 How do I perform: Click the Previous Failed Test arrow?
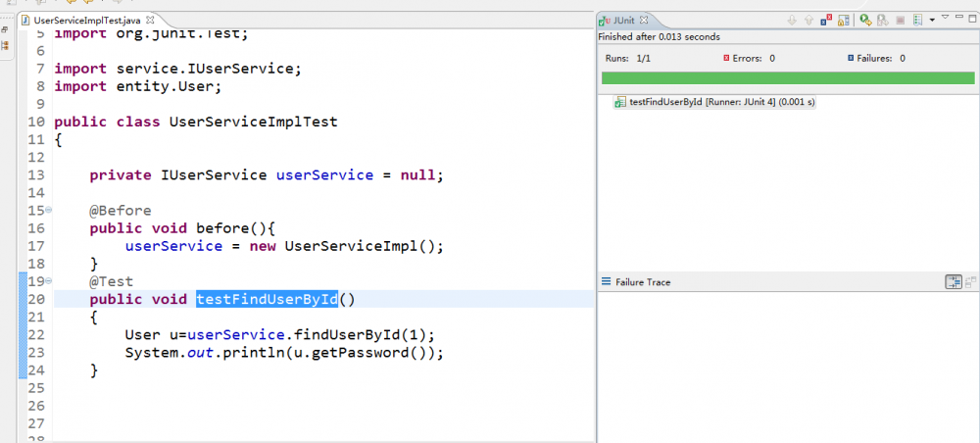pyautogui.click(x=808, y=20)
